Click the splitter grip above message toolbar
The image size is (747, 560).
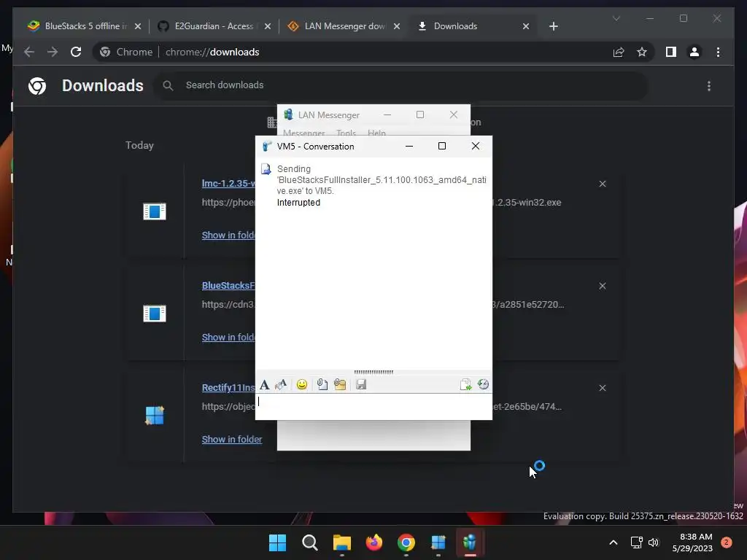click(x=373, y=372)
